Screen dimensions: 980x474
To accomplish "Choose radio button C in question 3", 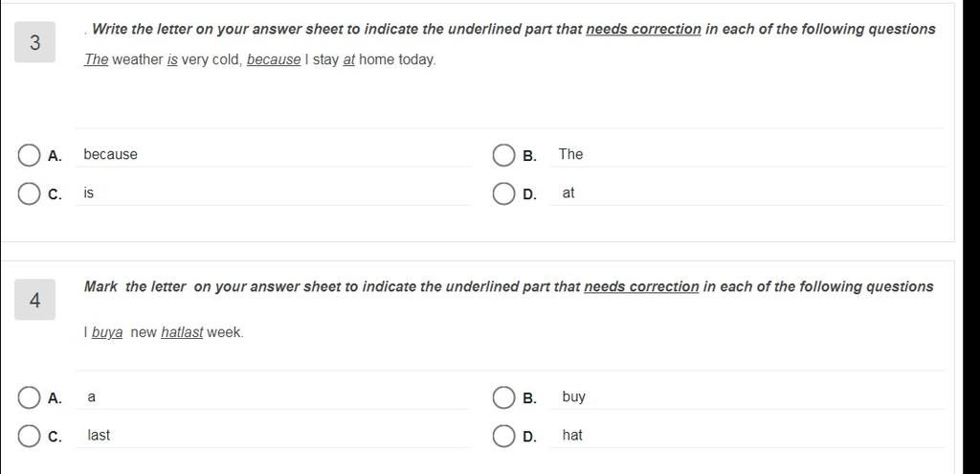I will [x=28, y=193].
